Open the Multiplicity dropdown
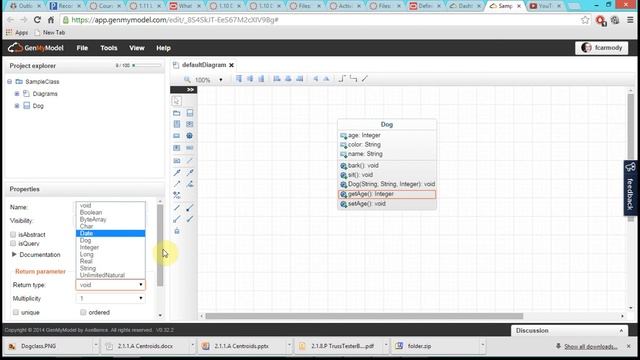640x360 pixels. pos(110,298)
